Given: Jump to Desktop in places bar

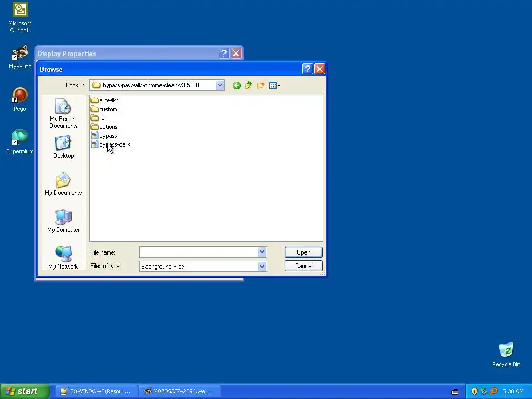Looking at the screenshot, I should (x=63, y=147).
